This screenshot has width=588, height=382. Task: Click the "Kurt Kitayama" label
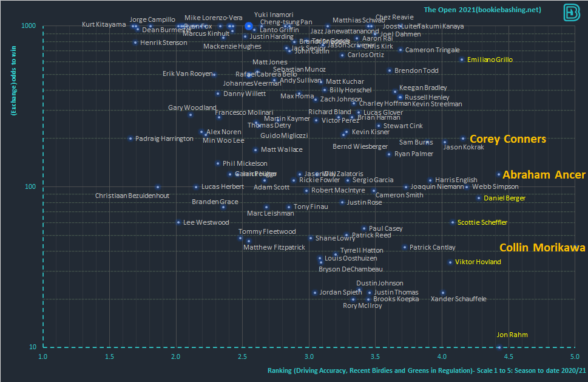tap(104, 25)
